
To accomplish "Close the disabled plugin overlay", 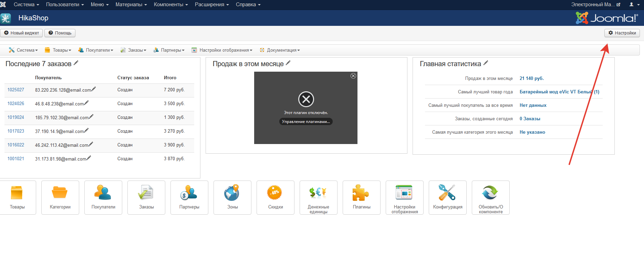I will 353,76.
